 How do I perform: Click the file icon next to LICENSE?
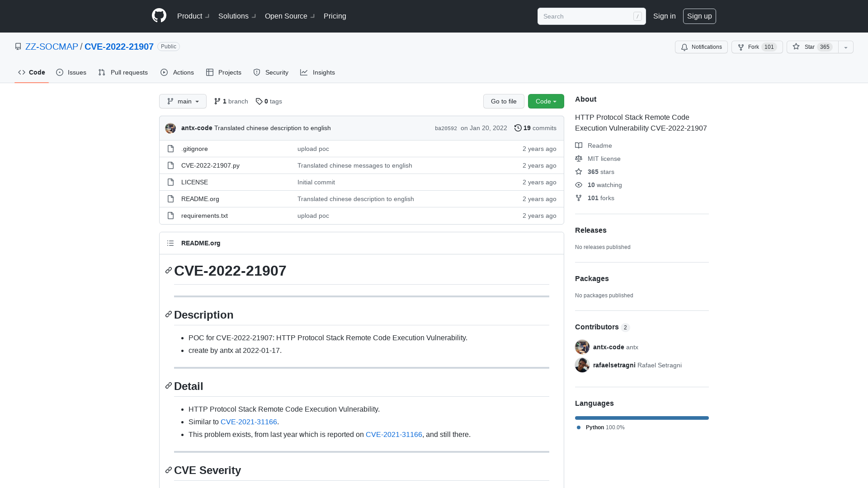[x=170, y=182]
